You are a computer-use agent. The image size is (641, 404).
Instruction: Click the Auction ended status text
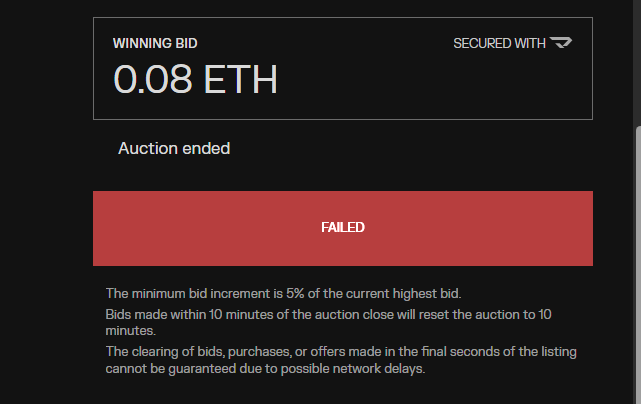[x=174, y=148]
